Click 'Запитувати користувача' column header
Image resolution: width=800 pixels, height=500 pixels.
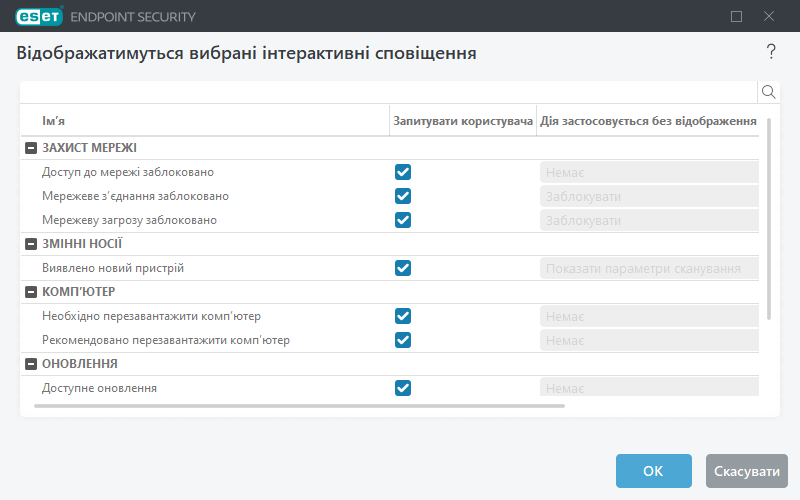[x=463, y=121]
